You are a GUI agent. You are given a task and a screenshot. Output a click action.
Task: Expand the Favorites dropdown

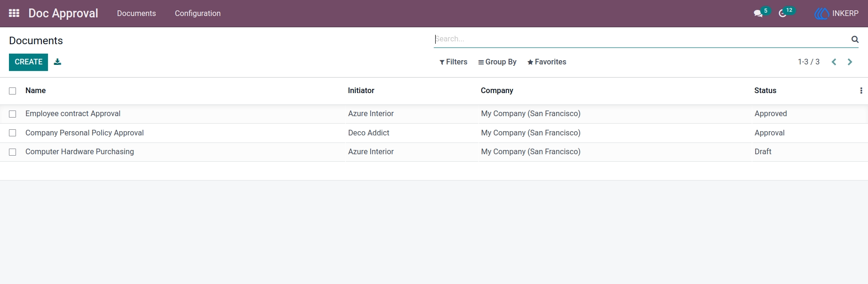click(x=547, y=62)
